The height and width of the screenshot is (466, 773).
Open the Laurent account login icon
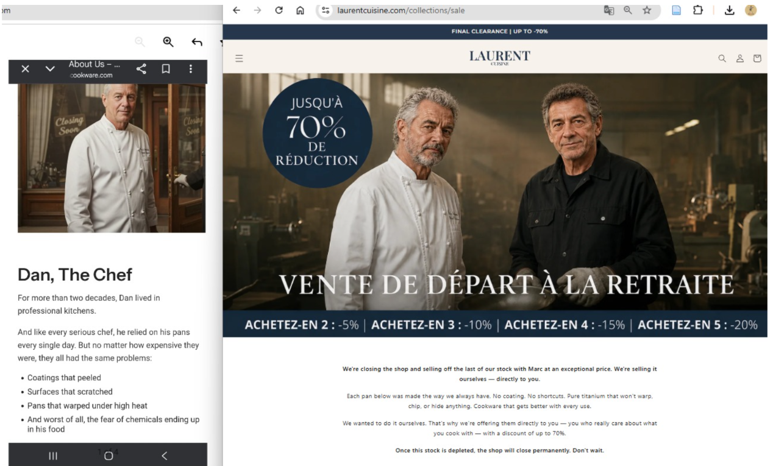(739, 58)
